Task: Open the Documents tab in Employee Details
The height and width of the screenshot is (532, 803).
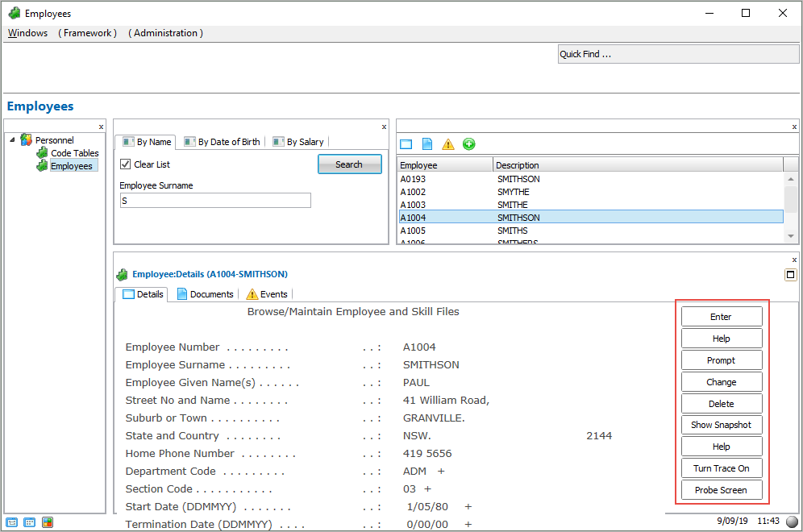Action: pos(206,294)
